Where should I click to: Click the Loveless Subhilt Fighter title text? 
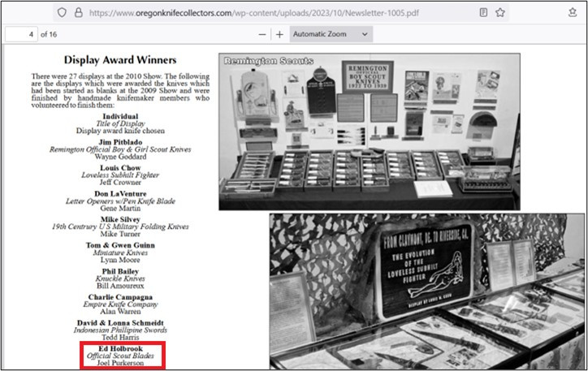tap(120, 175)
